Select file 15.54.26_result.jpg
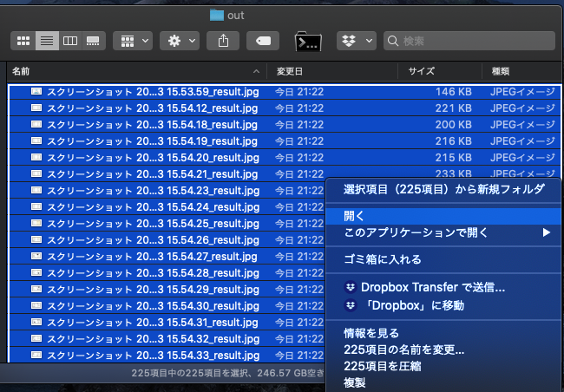 pos(153,240)
